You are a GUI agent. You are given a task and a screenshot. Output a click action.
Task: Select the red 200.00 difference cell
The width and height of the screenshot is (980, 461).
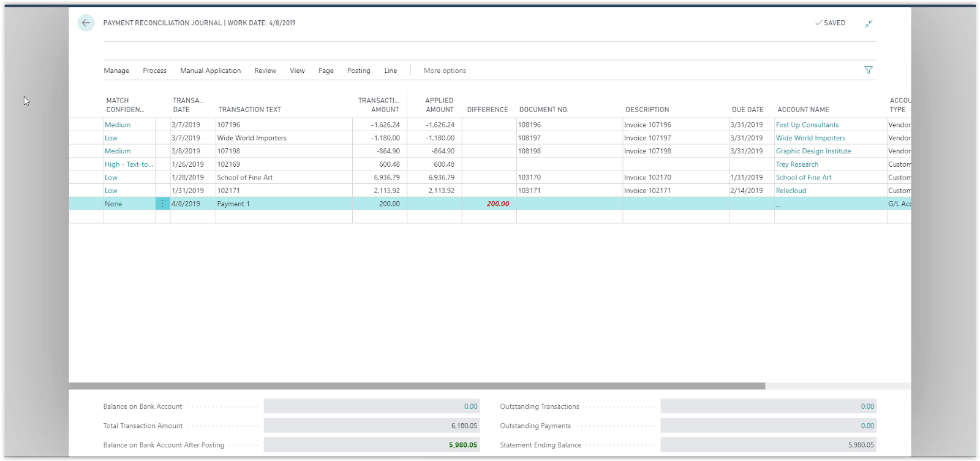(x=489, y=204)
